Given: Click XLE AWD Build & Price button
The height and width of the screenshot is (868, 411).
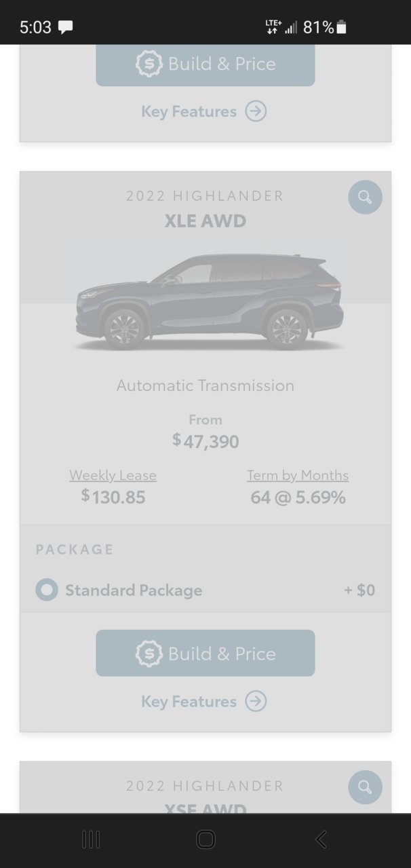Looking at the screenshot, I should (206, 653).
